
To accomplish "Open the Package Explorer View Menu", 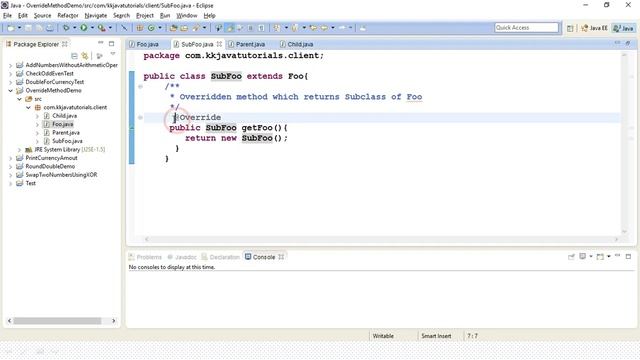I will (x=113, y=54).
